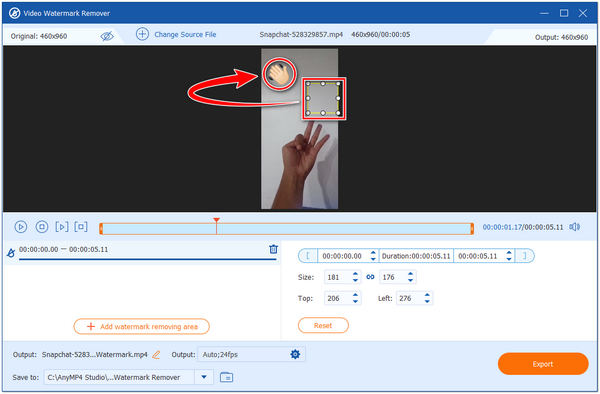Click the Output: 460x960 label

click(x=561, y=37)
